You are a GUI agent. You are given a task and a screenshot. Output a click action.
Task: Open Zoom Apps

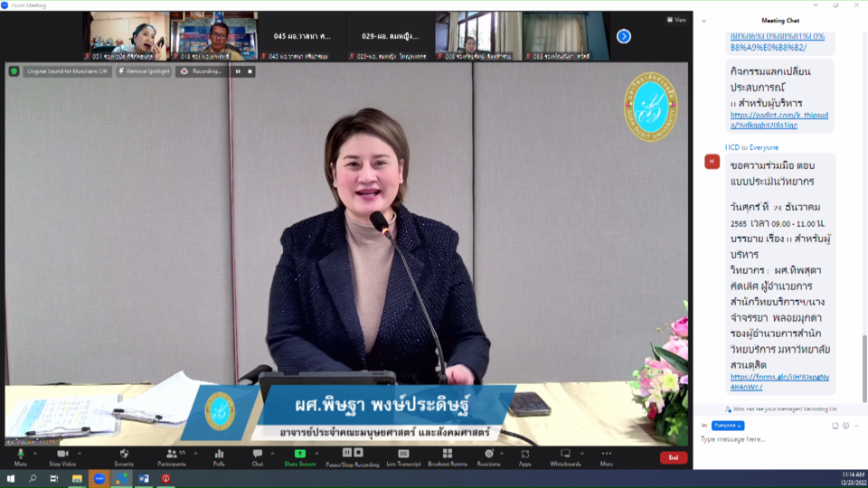coord(524,457)
